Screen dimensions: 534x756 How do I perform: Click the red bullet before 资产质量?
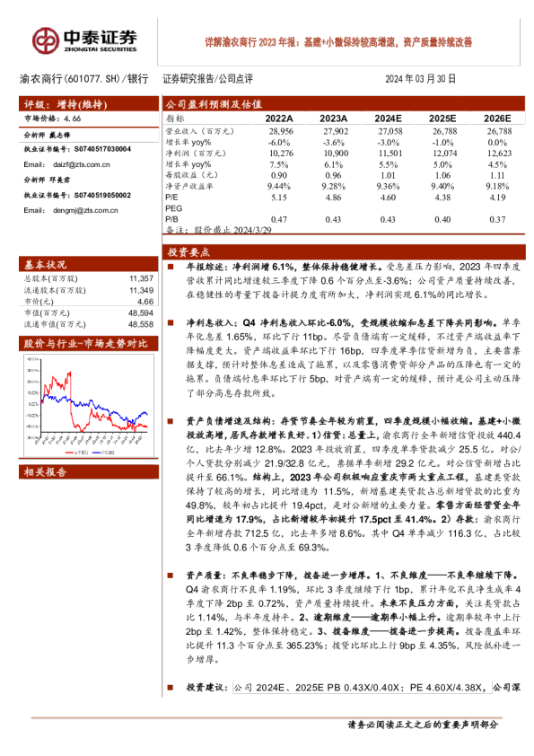(x=171, y=576)
